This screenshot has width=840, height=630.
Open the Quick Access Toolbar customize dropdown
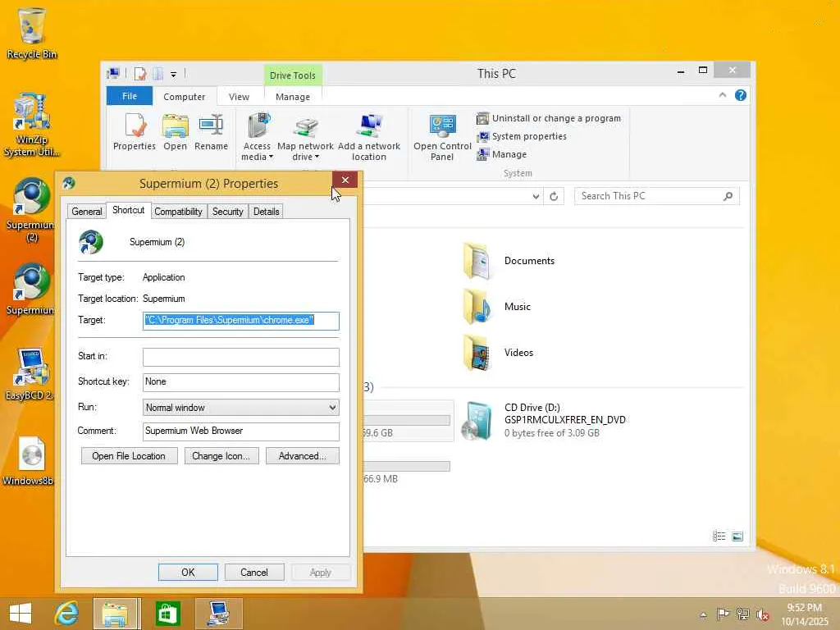point(174,75)
